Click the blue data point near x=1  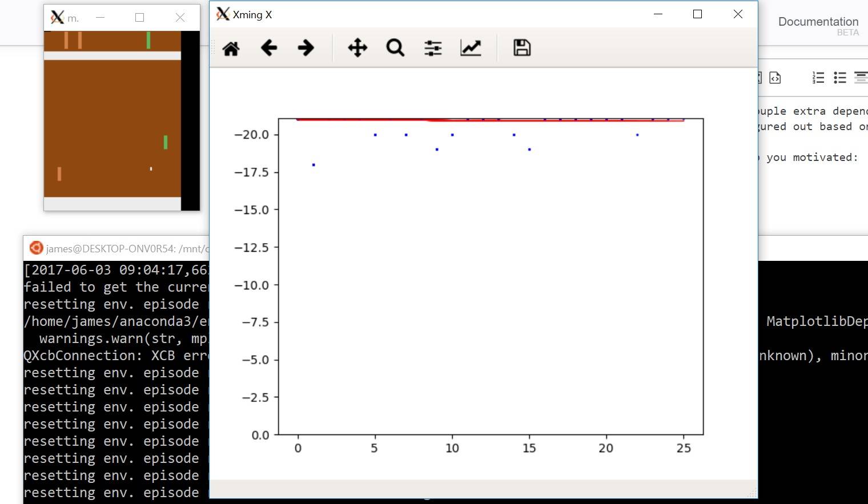click(314, 165)
